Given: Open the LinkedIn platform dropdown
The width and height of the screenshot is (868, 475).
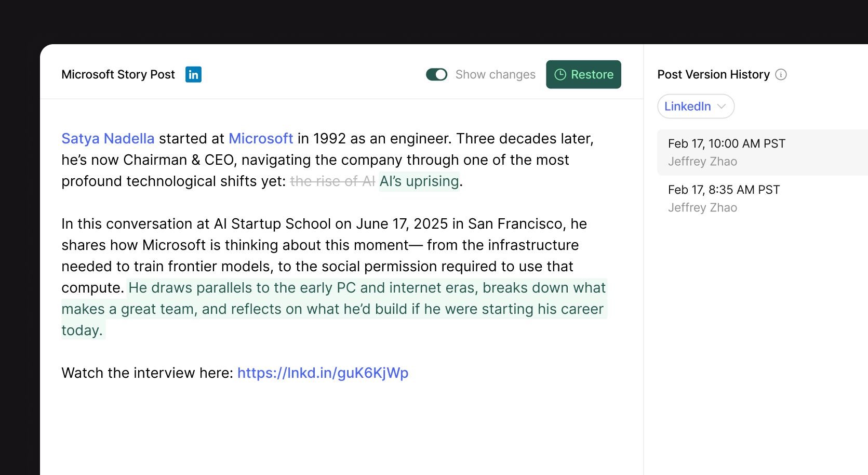Looking at the screenshot, I should pyautogui.click(x=696, y=106).
